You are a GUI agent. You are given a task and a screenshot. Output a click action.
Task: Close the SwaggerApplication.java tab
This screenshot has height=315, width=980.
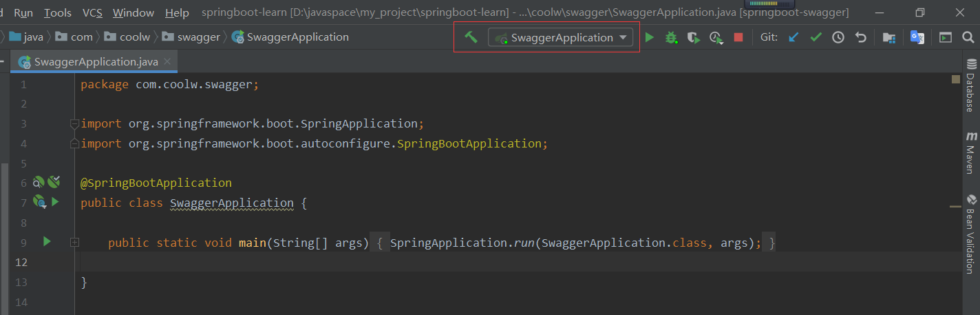(168, 61)
